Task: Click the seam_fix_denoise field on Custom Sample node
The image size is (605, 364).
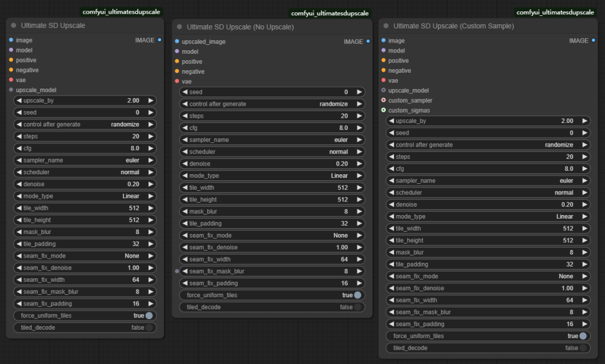Action: [x=488, y=288]
